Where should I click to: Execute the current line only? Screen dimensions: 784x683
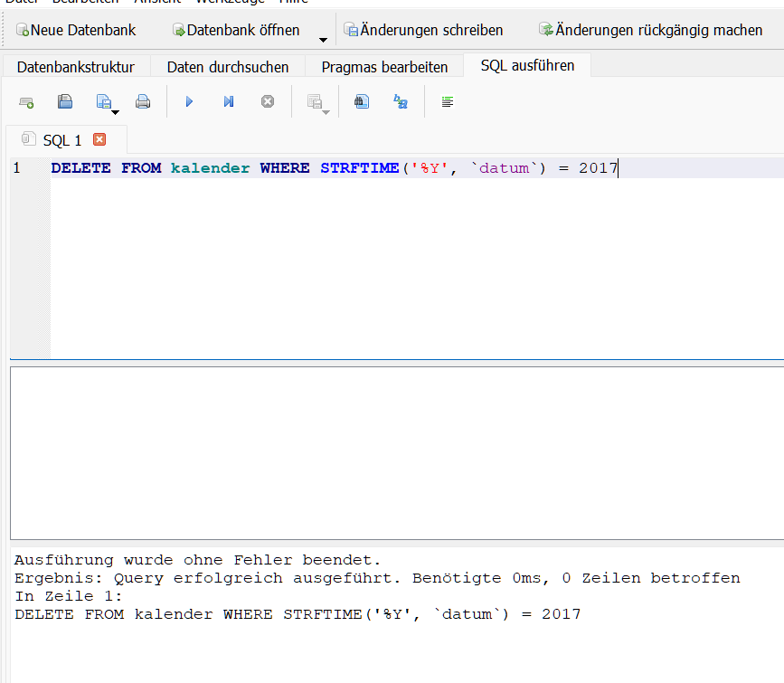tap(229, 102)
